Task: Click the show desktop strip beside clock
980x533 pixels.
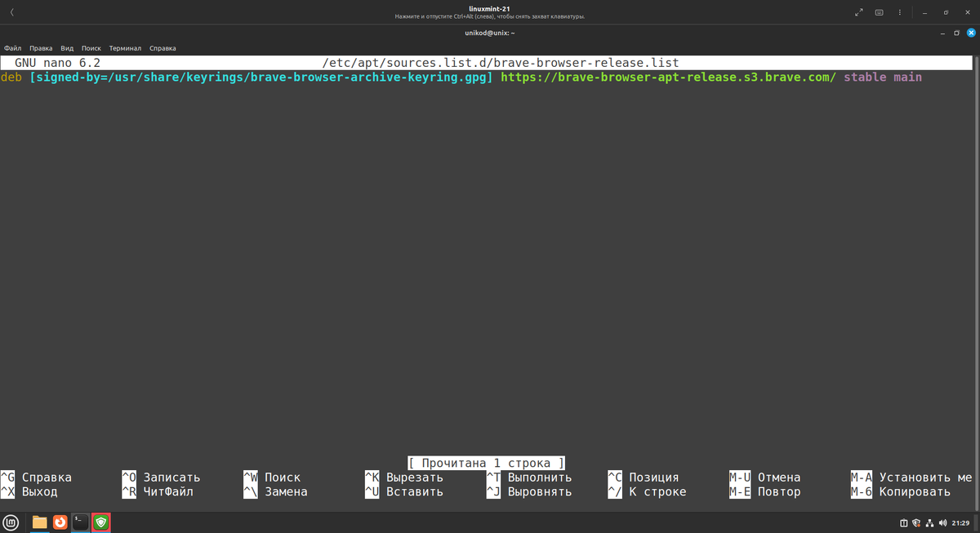Action: point(977,522)
